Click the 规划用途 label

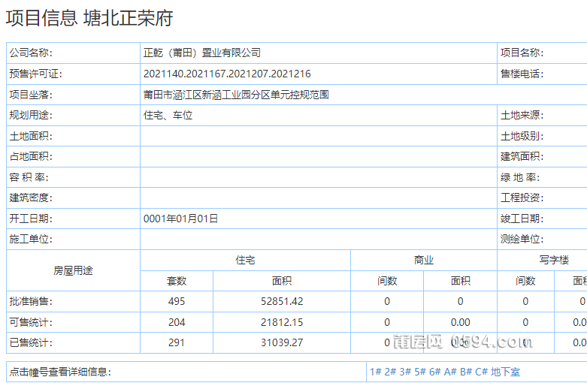tap(31, 115)
